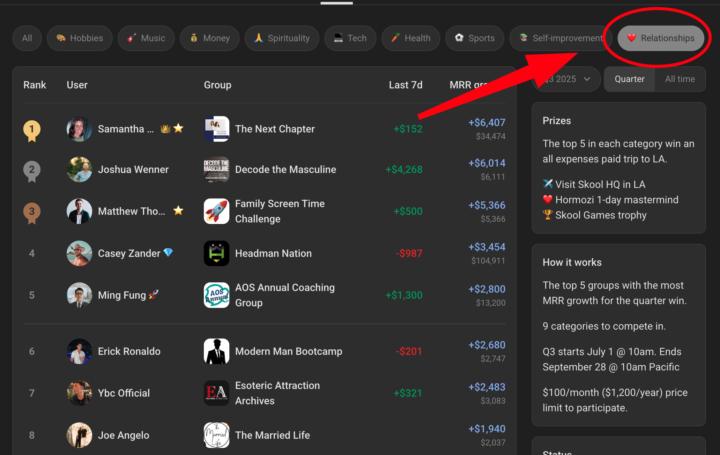Click the +$4,268 last 7d value
Viewport: 720px width, 455px height.
click(404, 169)
